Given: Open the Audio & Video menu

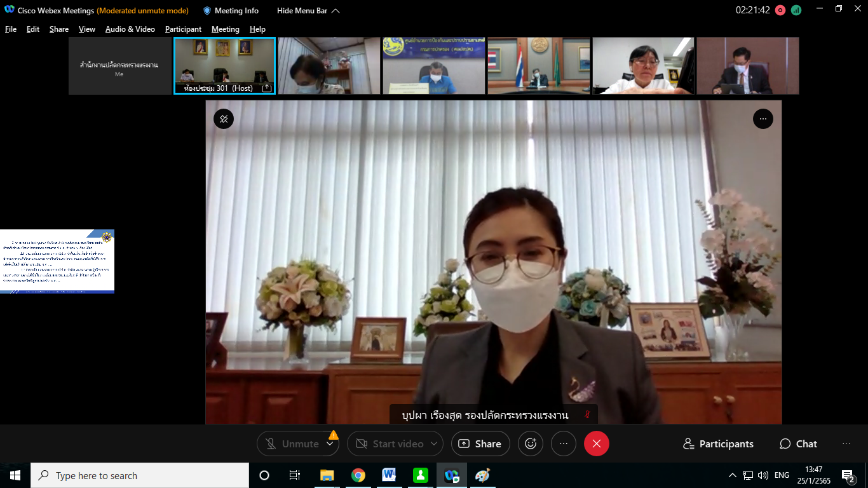Looking at the screenshot, I should 130,29.
